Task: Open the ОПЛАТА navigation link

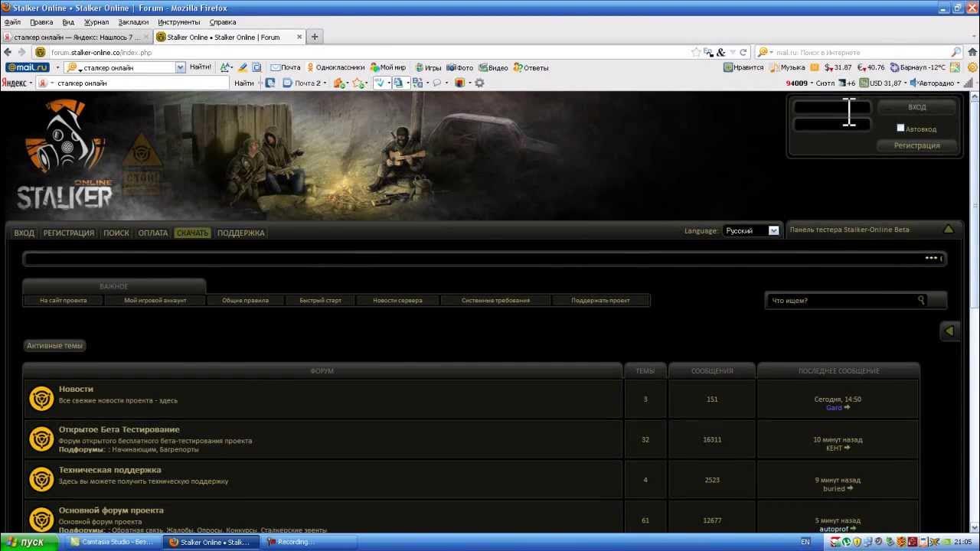Action: coord(153,233)
